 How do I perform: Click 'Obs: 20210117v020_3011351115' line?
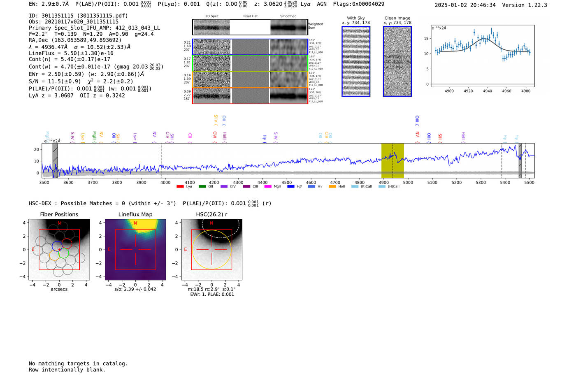pos(74,22)
